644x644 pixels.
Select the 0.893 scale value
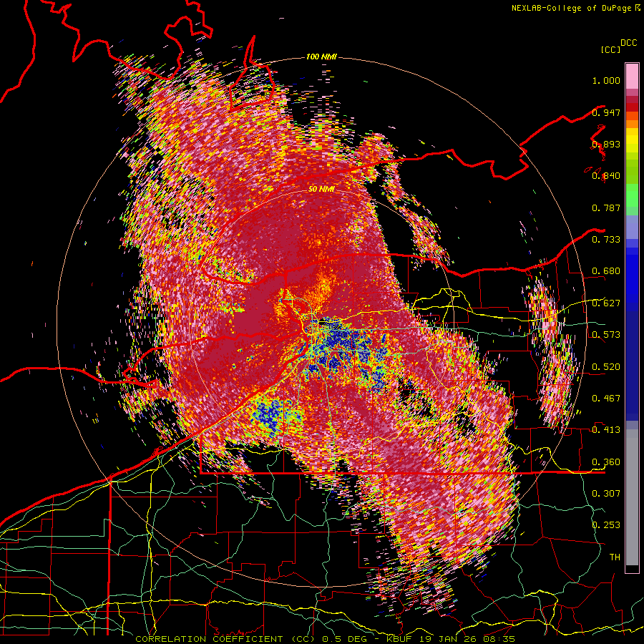pyautogui.click(x=606, y=144)
